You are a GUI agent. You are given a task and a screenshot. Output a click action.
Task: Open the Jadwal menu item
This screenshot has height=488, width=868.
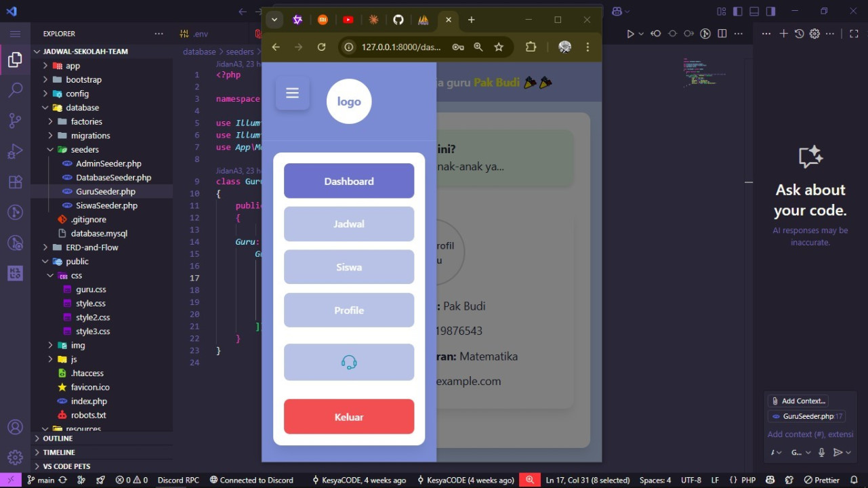pyautogui.click(x=349, y=224)
